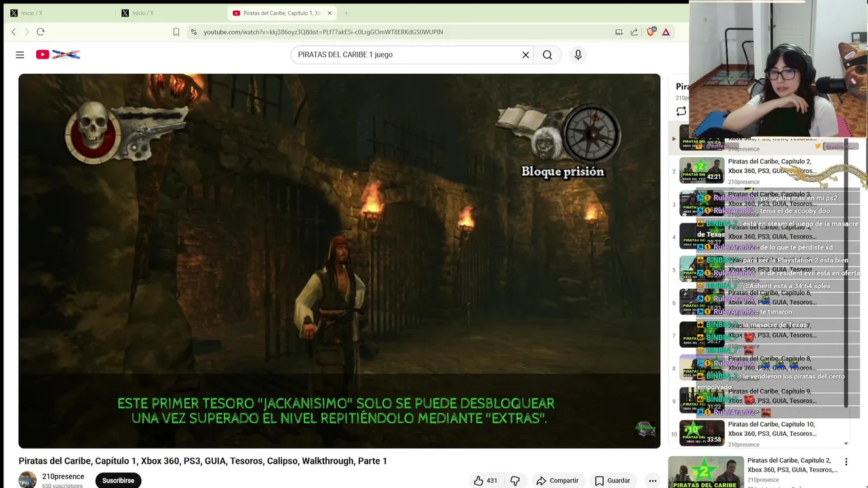The width and height of the screenshot is (868, 488).
Task: Bookmark this page from the address bar
Action: click(176, 32)
